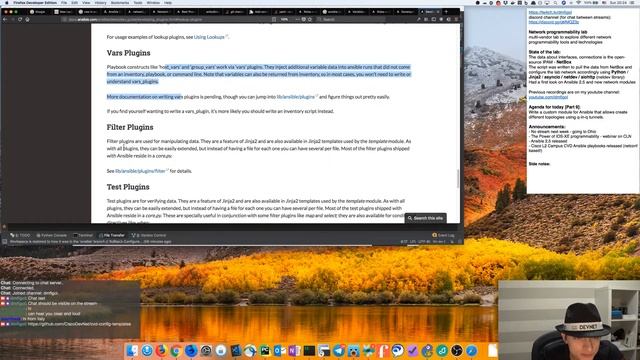The width and height of the screenshot is (640, 360).
Task: Launch Google Chrome from the dock
Action: click(x=176, y=350)
